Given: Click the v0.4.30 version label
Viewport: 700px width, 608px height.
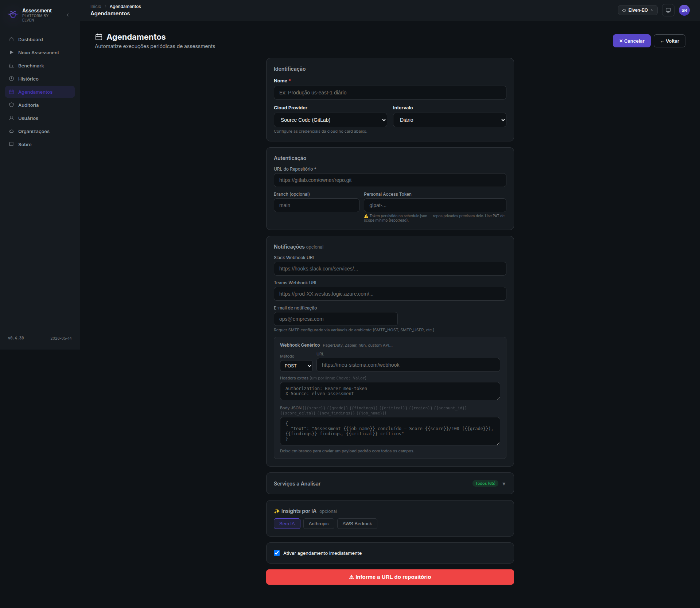Looking at the screenshot, I should (x=16, y=338).
